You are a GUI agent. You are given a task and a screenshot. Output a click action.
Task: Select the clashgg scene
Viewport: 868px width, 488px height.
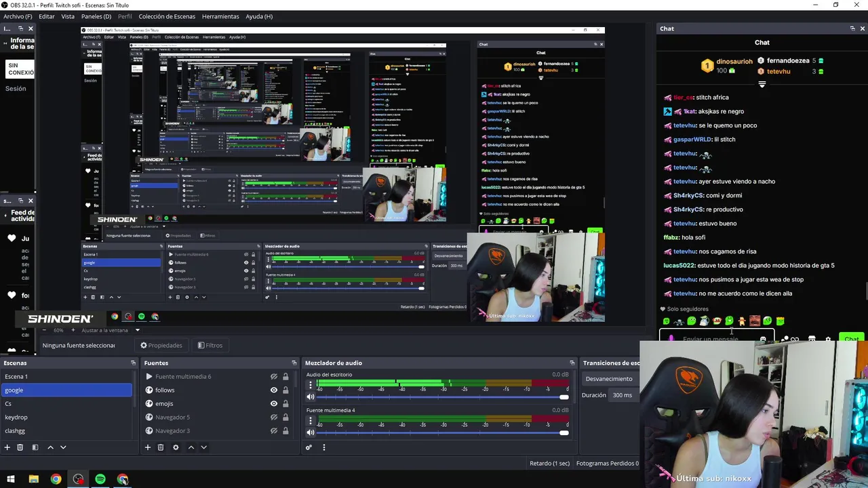coord(66,431)
